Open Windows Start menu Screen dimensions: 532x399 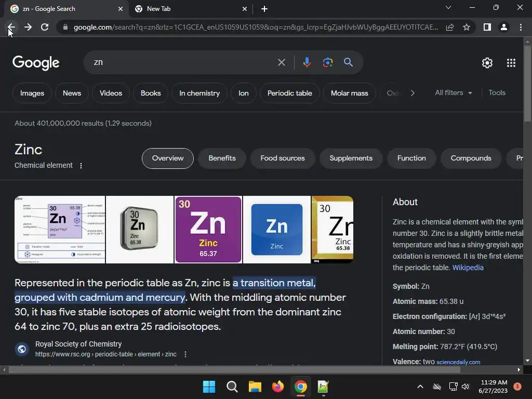pos(209,387)
